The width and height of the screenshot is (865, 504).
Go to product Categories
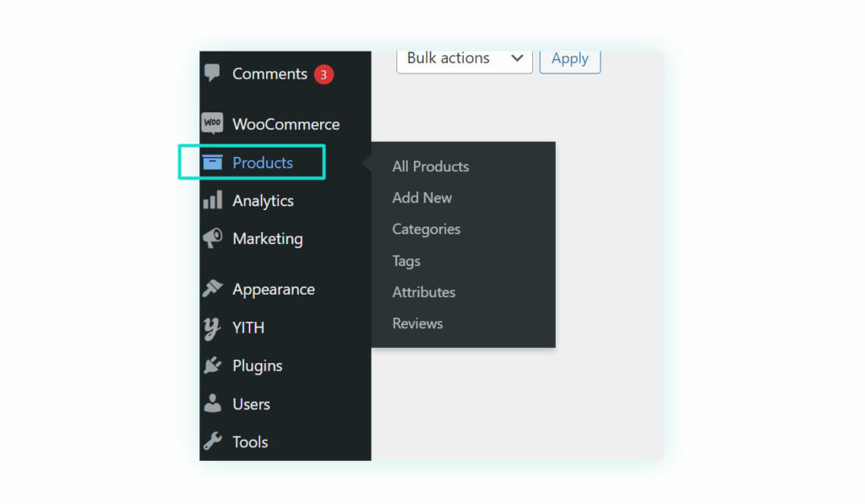click(x=427, y=230)
